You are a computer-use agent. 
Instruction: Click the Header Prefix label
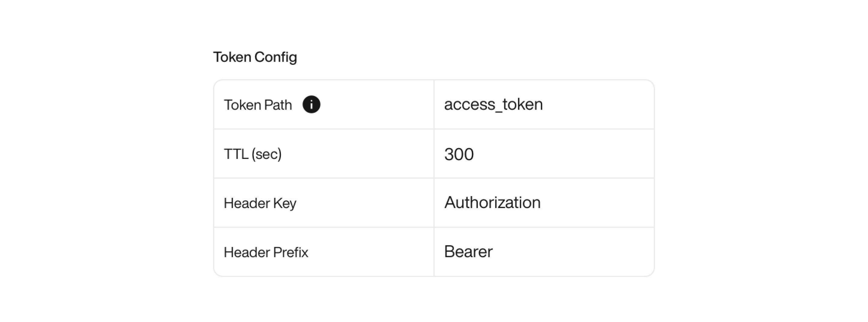pyautogui.click(x=266, y=251)
